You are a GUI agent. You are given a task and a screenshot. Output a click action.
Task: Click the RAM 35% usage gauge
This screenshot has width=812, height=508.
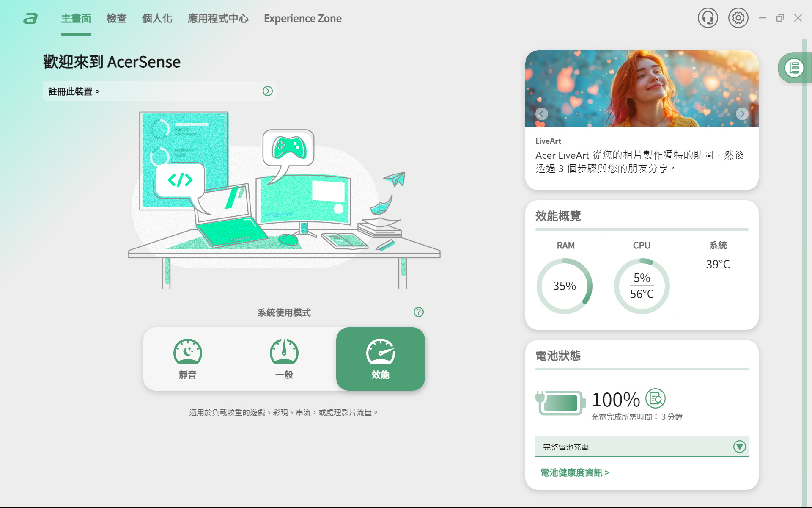(x=565, y=286)
